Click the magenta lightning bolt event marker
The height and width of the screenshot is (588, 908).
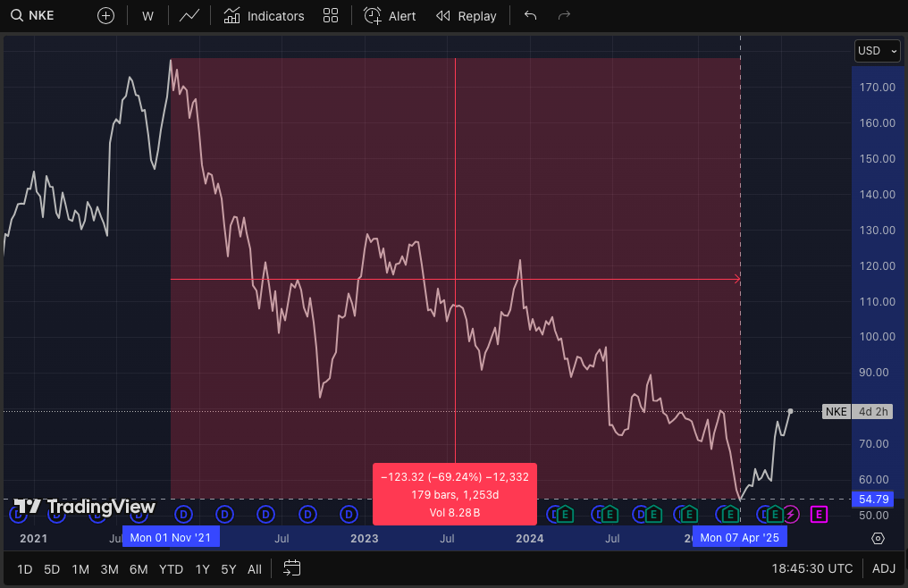pos(791,515)
